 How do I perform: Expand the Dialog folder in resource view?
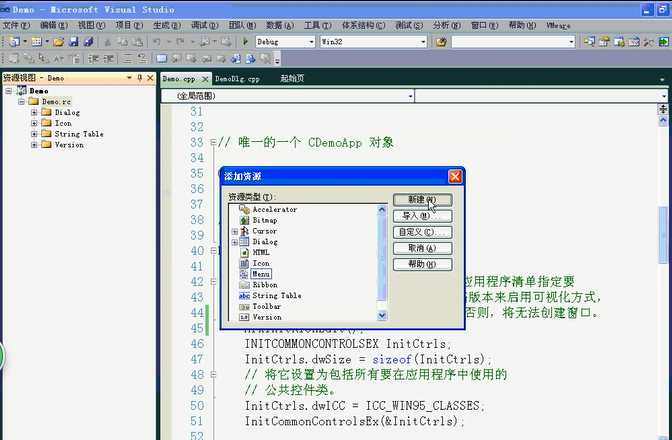click(34, 112)
